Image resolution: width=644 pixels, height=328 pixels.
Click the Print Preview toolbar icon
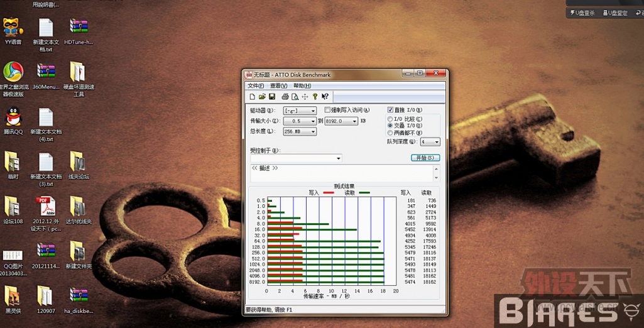click(295, 97)
